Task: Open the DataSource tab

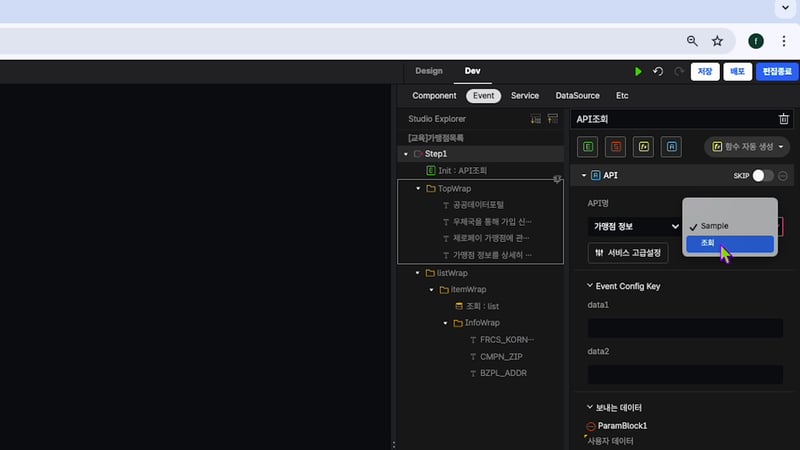Action: click(578, 96)
